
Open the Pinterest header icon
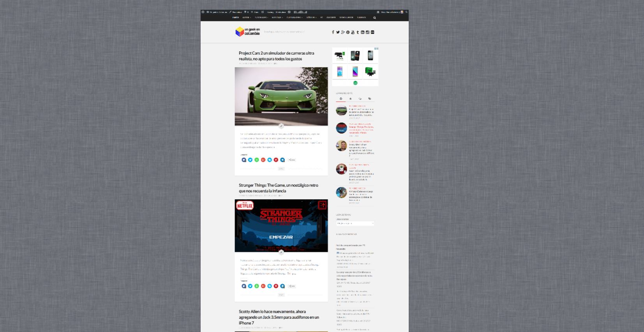pos(348,32)
